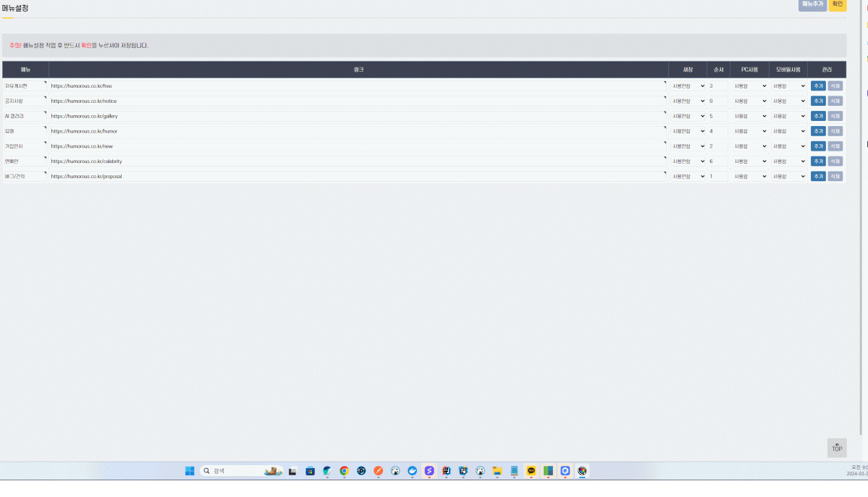868x497 pixels.
Task: Click the order field with value 3
Action: [718, 86]
